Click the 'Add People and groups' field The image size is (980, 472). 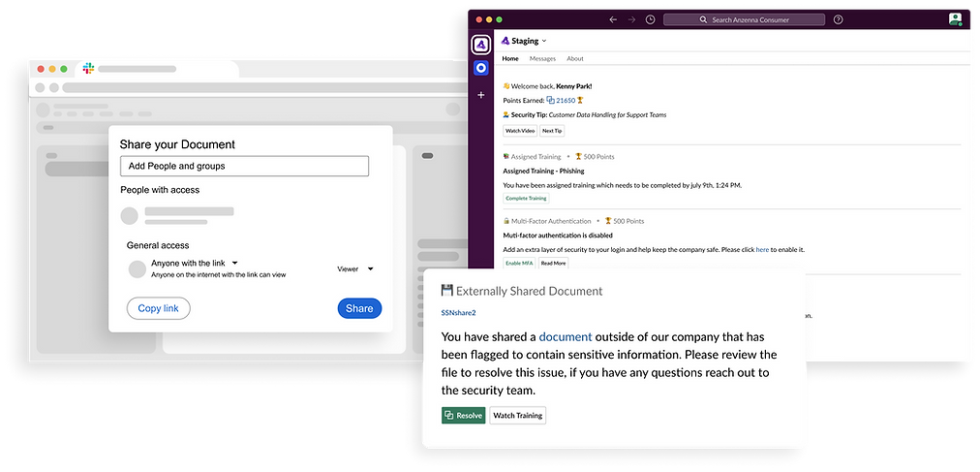click(x=244, y=166)
